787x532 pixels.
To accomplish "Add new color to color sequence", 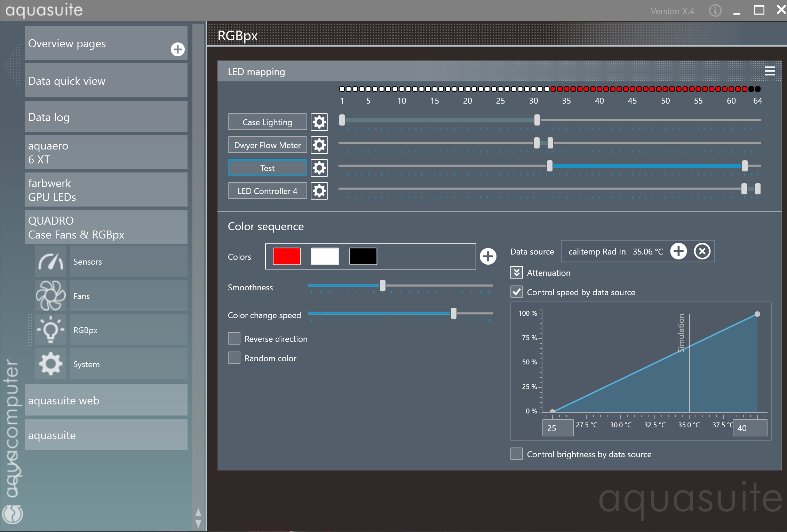I will (x=488, y=257).
